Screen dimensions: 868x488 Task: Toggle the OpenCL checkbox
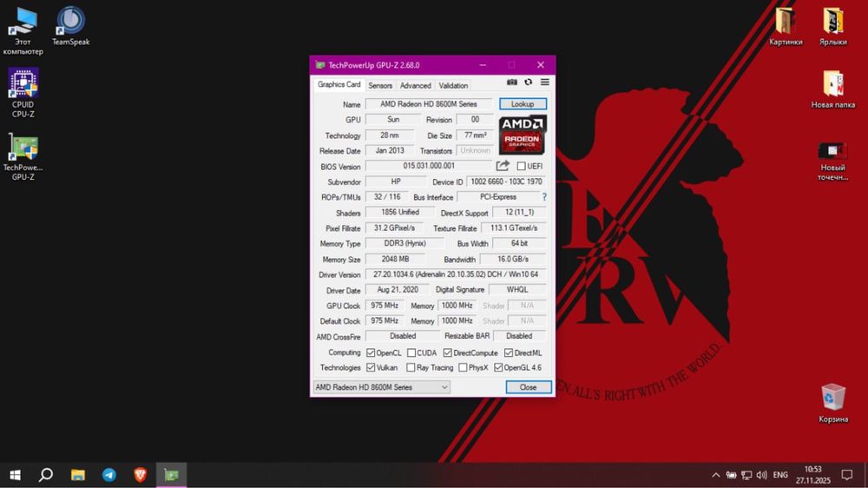[371, 353]
